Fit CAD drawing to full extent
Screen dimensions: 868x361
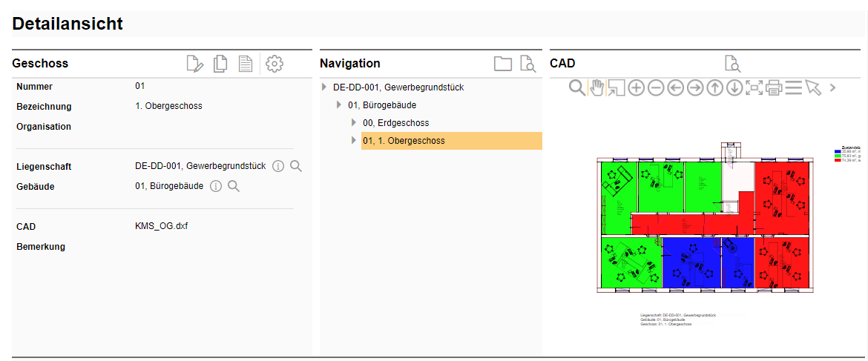(x=754, y=87)
